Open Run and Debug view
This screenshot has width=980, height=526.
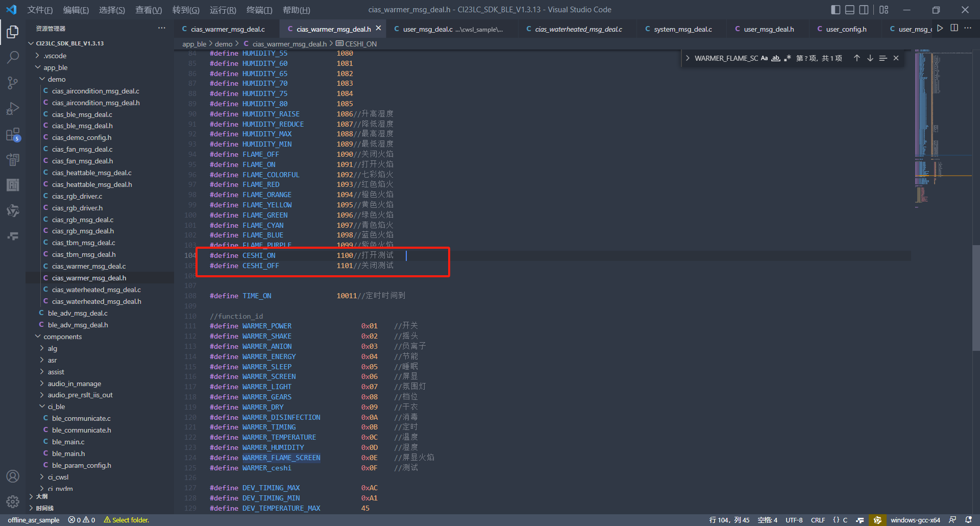13,109
